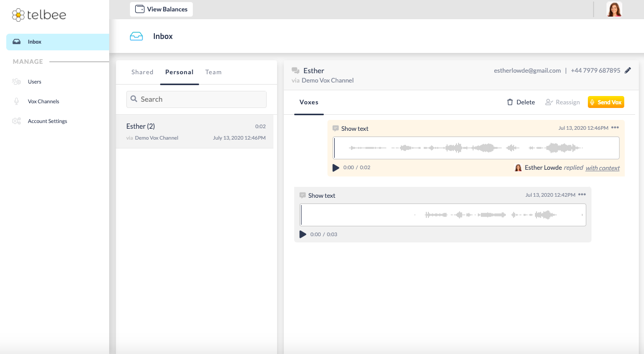Show text of 12:42PM vox
Viewport: 644px width, 354px height.
[321, 196]
